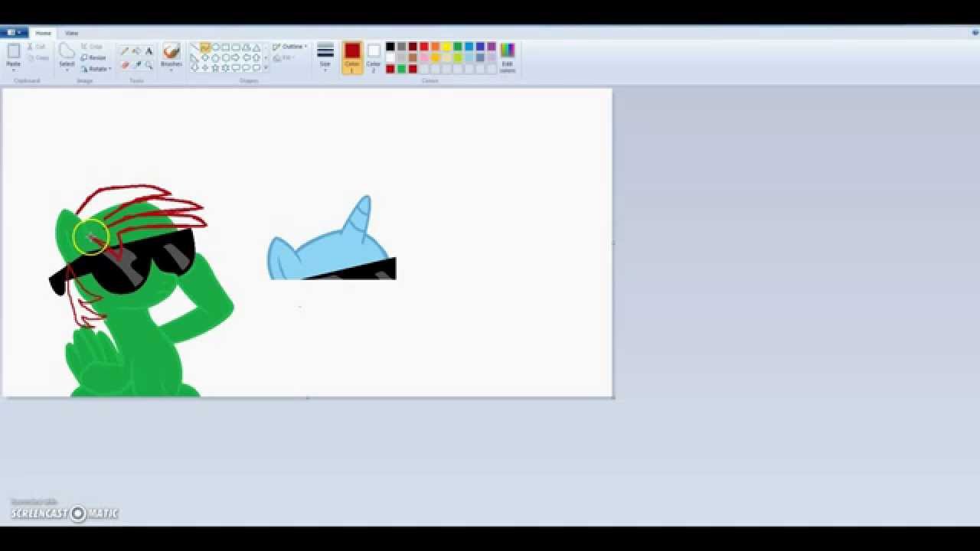Click the Resize button
Image resolution: width=980 pixels, height=551 pixels.
94,57
